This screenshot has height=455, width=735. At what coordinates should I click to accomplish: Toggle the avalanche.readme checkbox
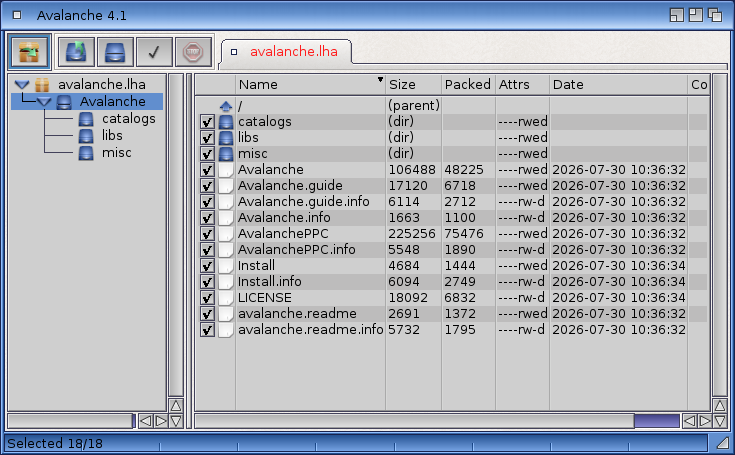click(207, 314)
